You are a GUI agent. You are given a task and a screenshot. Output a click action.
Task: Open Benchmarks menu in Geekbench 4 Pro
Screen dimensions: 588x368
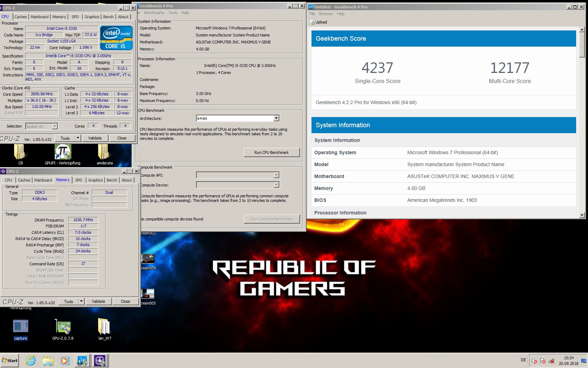[x=154, y=13]
